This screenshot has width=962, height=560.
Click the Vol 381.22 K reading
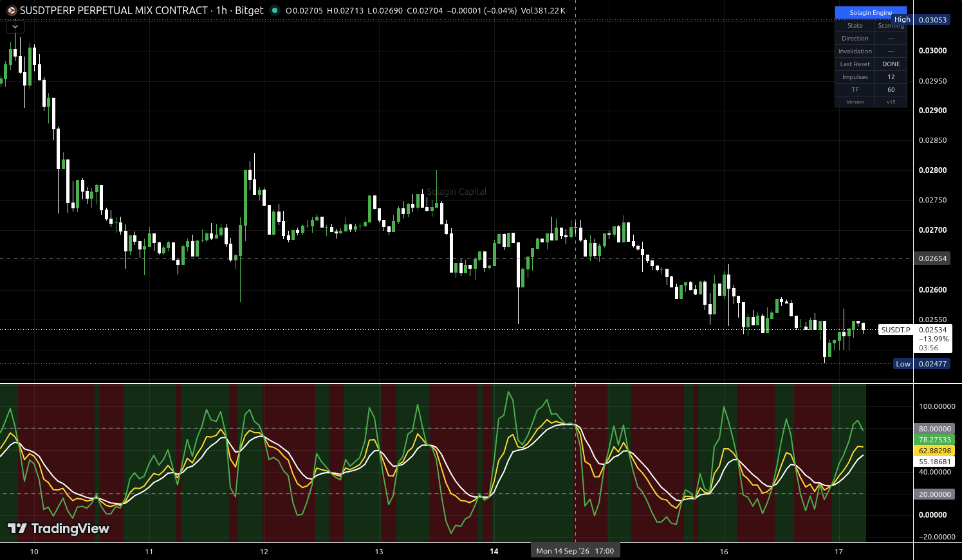point(543,11)
